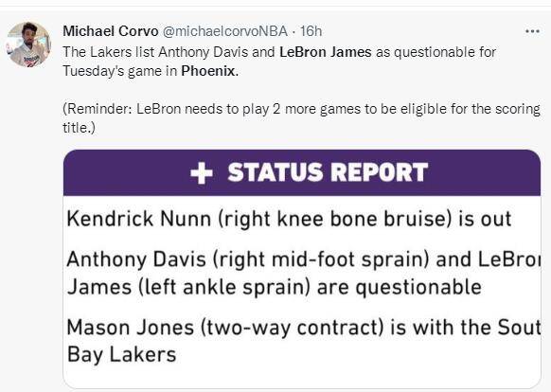
Task: Open the 16h tweet timestamp
Action: pyautogui.click(x=311, y=31)
